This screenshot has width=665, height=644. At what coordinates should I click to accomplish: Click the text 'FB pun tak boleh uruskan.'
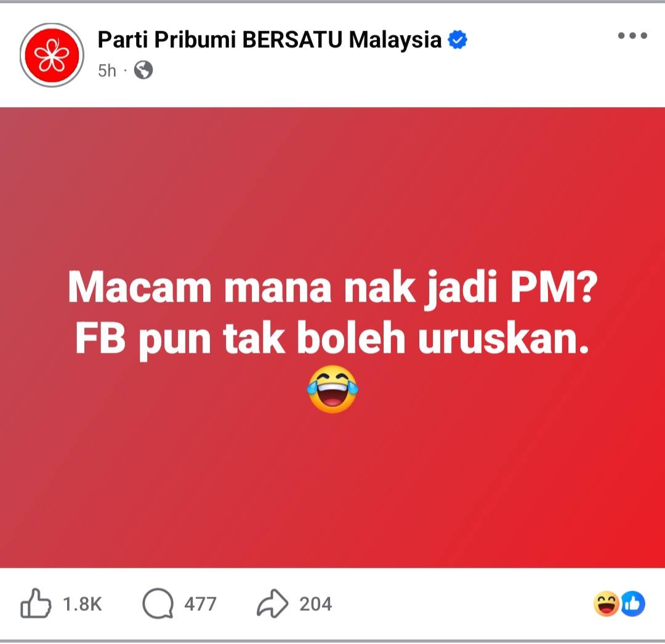332,339
